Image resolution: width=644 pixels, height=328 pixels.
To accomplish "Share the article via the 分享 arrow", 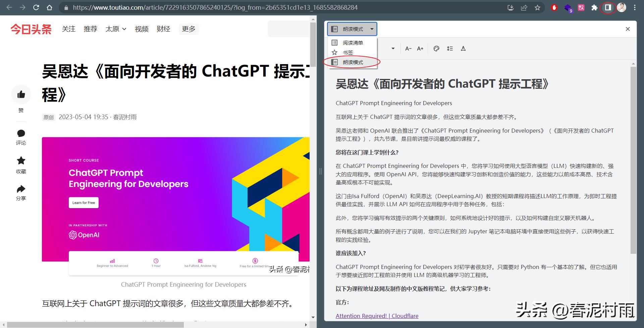I will point(21,189).
